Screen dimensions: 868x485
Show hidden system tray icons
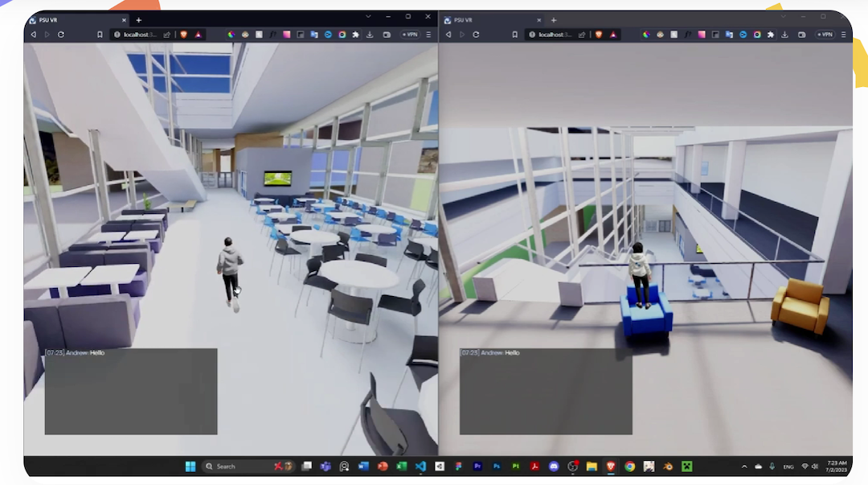(x=744, y=467)
